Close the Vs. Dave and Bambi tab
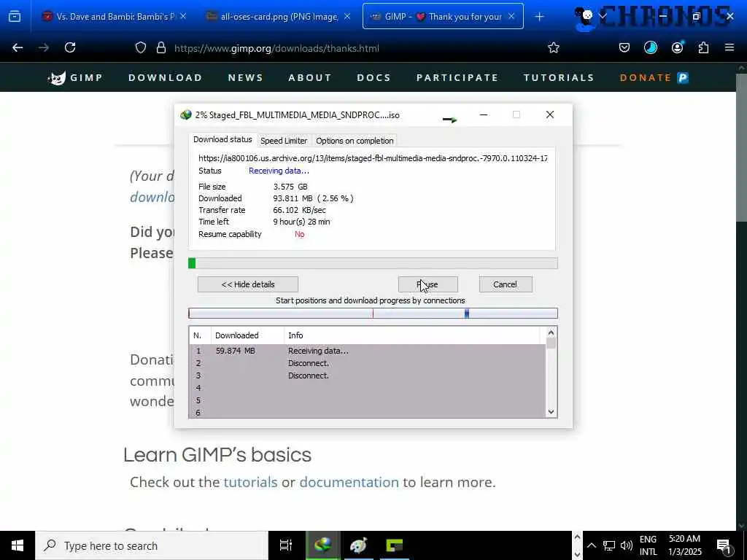 pos(183,16)
